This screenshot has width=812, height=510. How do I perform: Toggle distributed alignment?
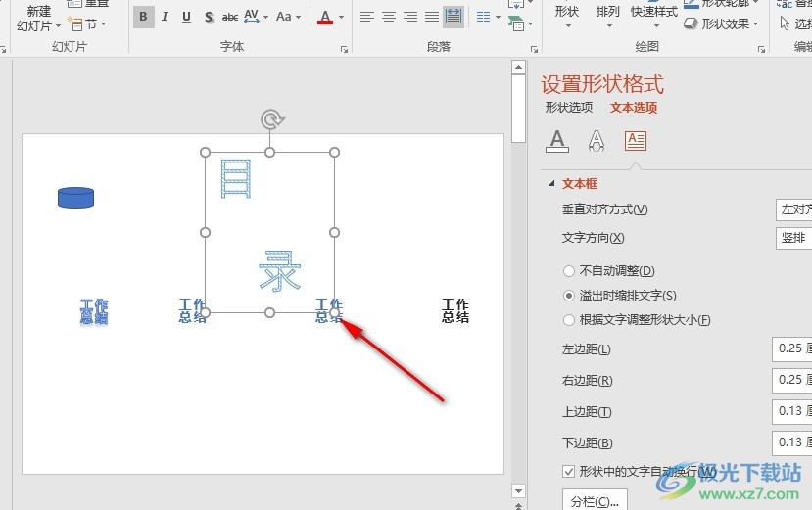(x=454, y=17)
